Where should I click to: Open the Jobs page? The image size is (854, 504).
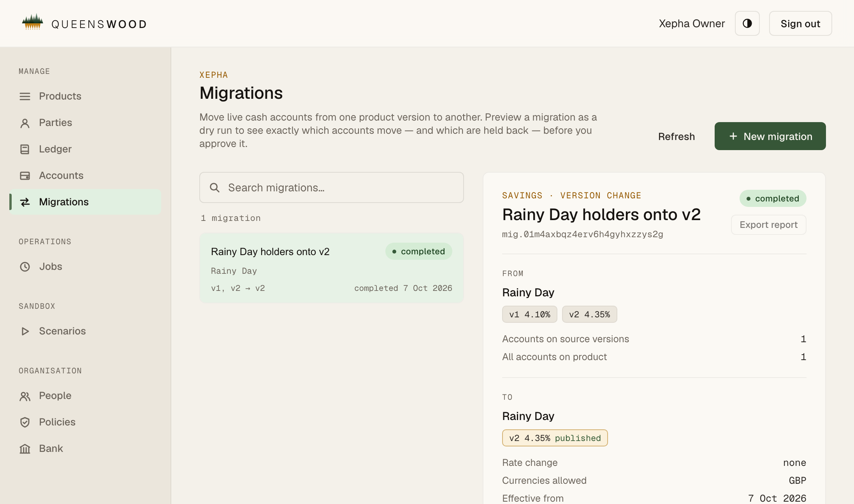click(85, 266)
